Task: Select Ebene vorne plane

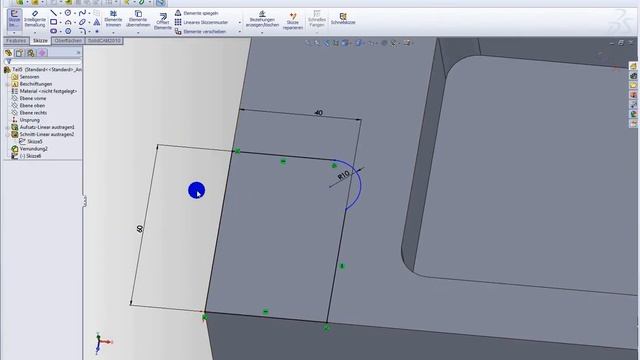Action: click(x=33, y=98)
